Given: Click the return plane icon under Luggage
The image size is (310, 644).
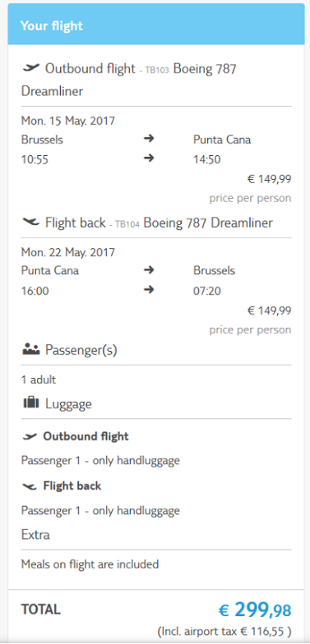Looking at the screenshot, I should point(30,486).
